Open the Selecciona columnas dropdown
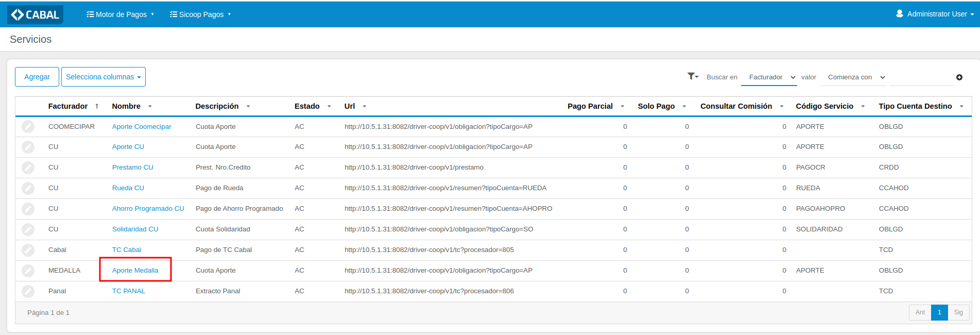Image resolution: width=980 pixels, height=335 pixels. point(103,77)
